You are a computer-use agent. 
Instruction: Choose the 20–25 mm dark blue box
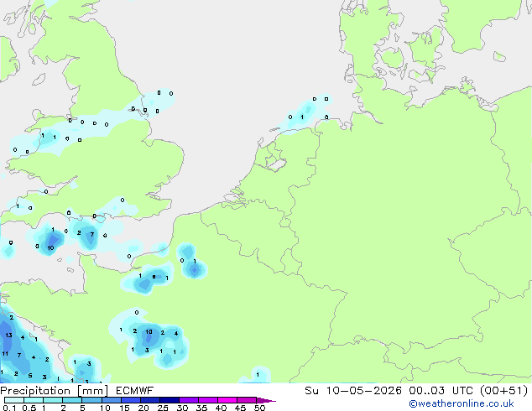(x=149, y=400)
